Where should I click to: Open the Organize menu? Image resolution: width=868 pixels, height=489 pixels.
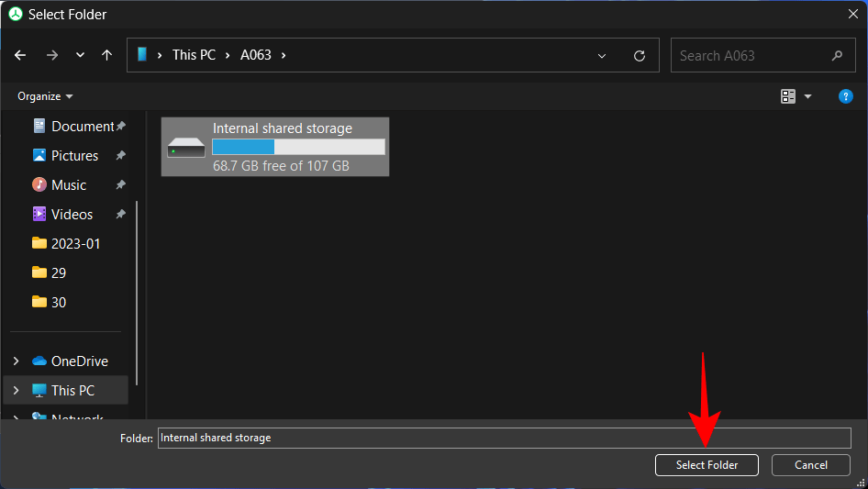coord(45,96)
